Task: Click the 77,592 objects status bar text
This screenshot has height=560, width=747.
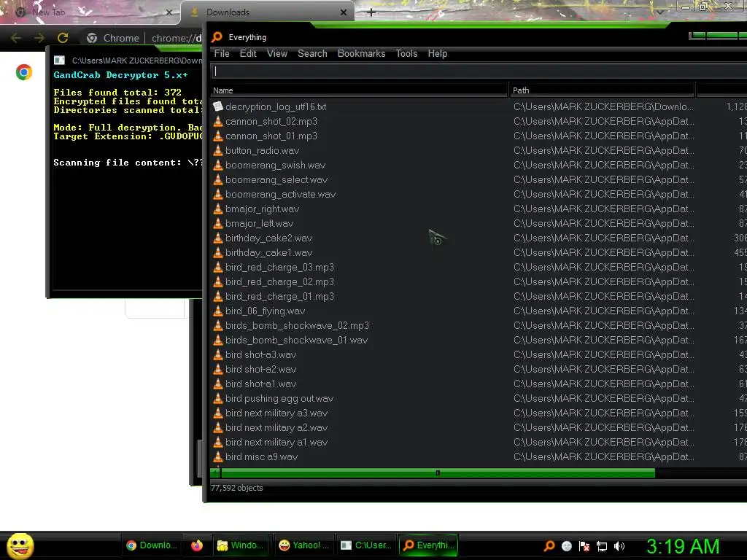Action: coord(237,488)
